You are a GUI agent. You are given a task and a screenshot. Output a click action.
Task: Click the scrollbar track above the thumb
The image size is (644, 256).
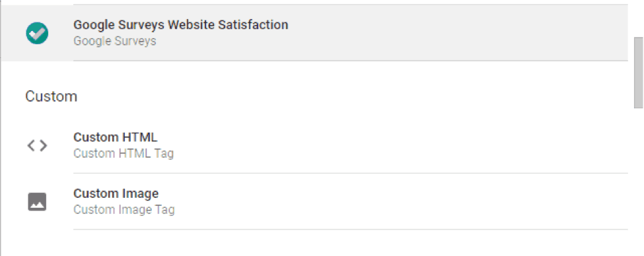(638, 18)
